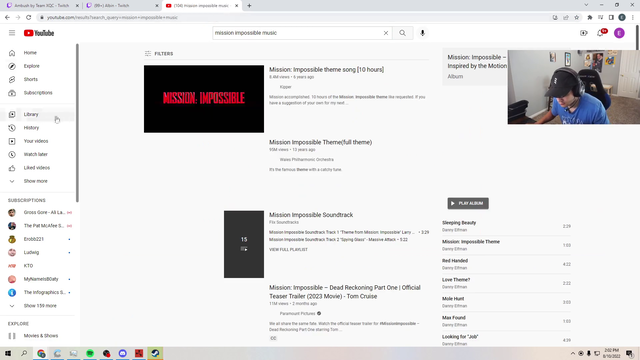640x360 pixels.
Task: Reload the page
Action: tap(29, 18)
